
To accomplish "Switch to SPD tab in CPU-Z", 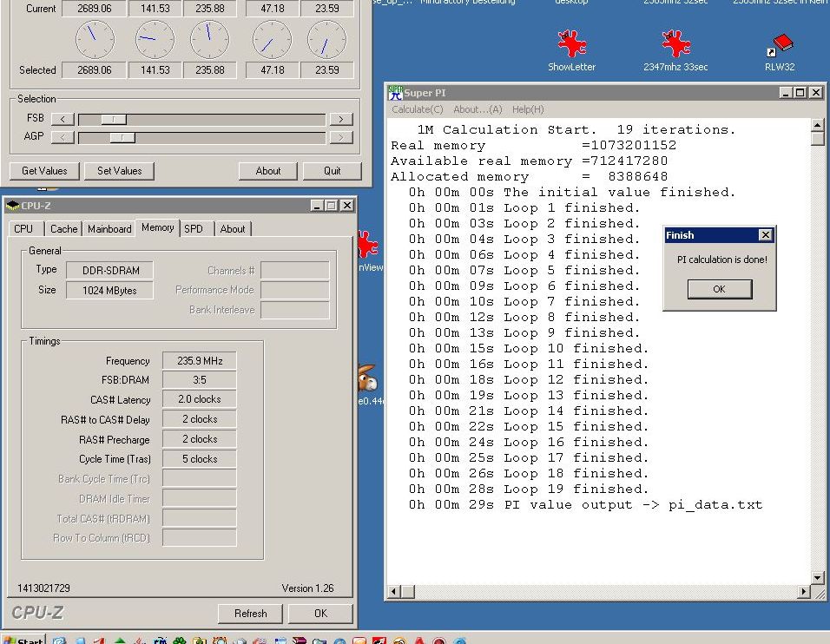I will [x=194, y=228].
